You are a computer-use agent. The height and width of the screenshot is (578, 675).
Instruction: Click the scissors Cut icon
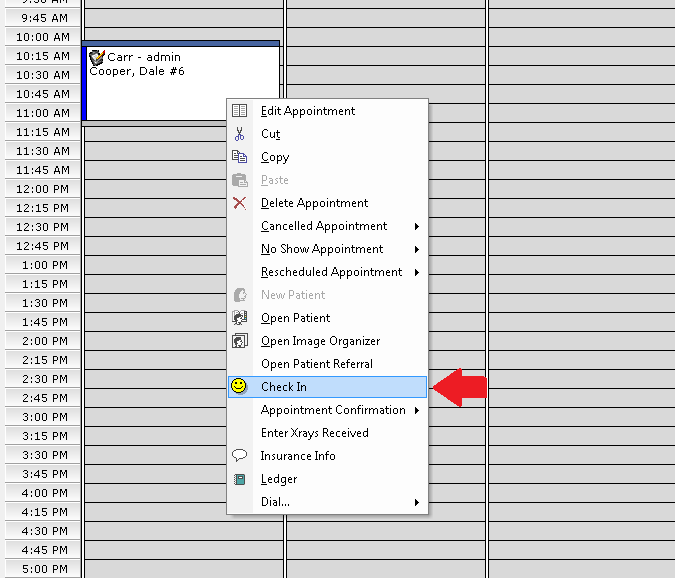[x=240, y=134]
